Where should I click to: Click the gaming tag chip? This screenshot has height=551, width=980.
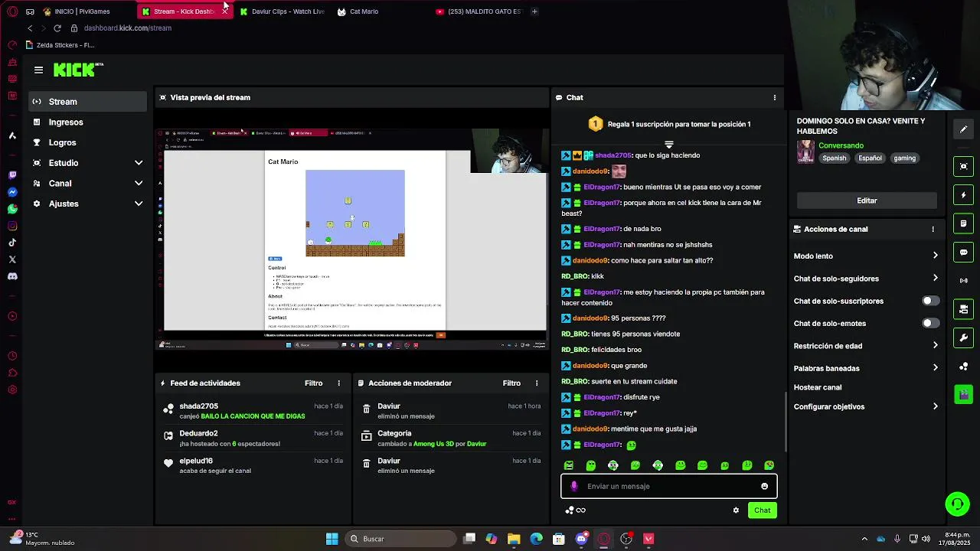904,158
